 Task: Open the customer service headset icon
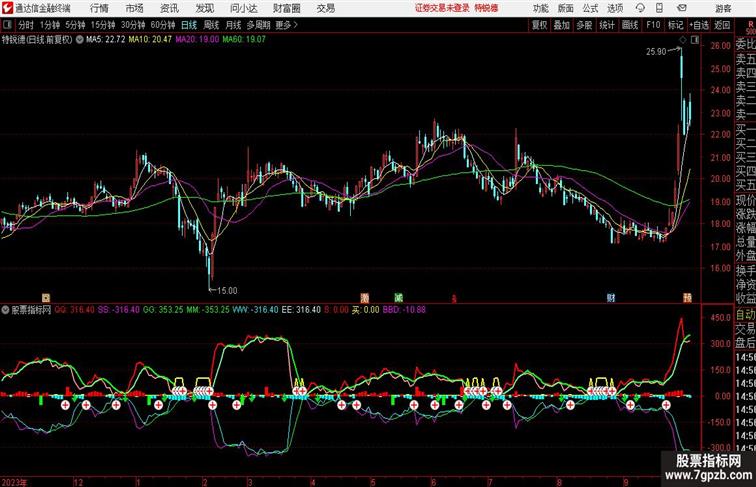tap(640, 8)
